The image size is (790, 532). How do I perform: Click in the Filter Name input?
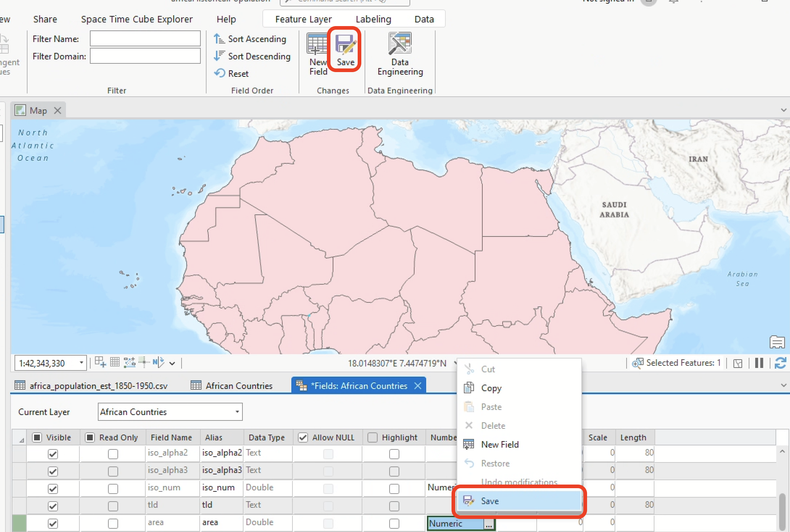coord(145,39)
